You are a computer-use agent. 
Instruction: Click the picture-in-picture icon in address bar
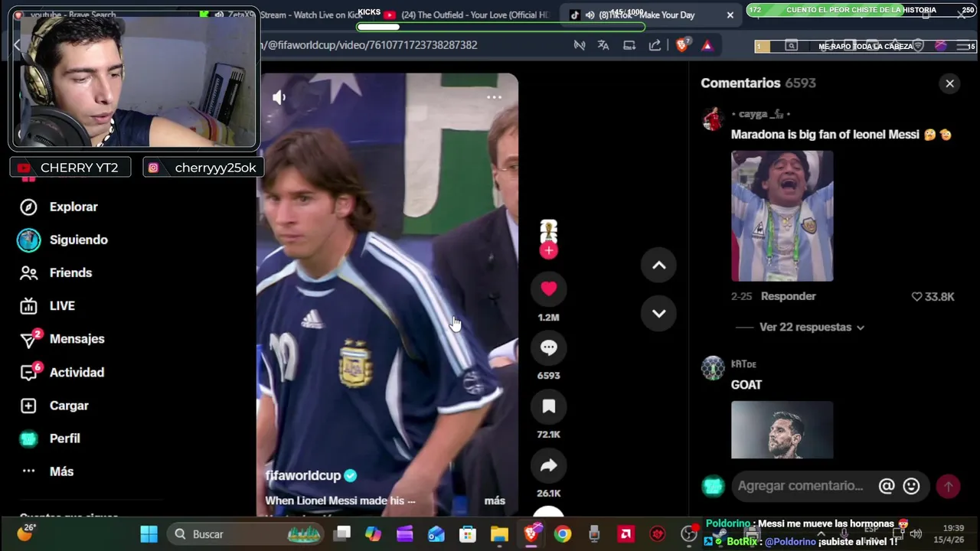[x=629, y=45]
